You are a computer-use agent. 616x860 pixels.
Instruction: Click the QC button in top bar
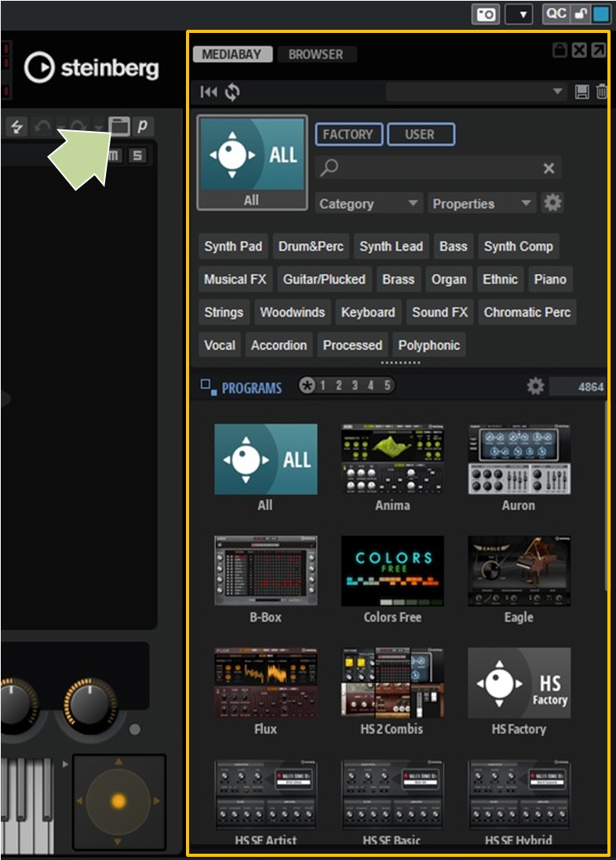pyautogui.click(x=556, y=14)
